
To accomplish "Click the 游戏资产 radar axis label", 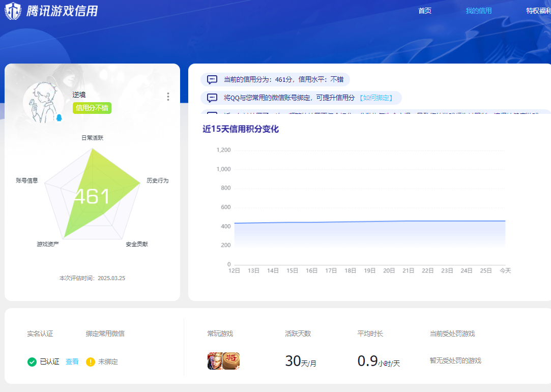I will tap(48, 244).
